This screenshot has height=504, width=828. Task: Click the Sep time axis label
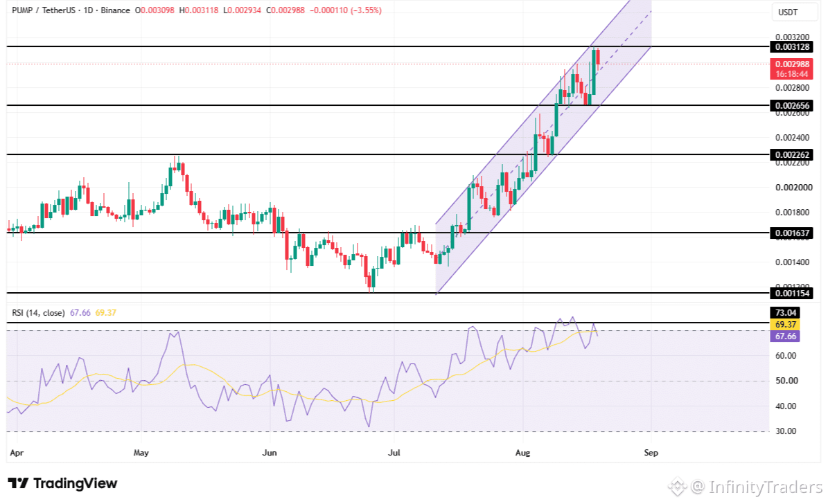(x=651, y=453)
